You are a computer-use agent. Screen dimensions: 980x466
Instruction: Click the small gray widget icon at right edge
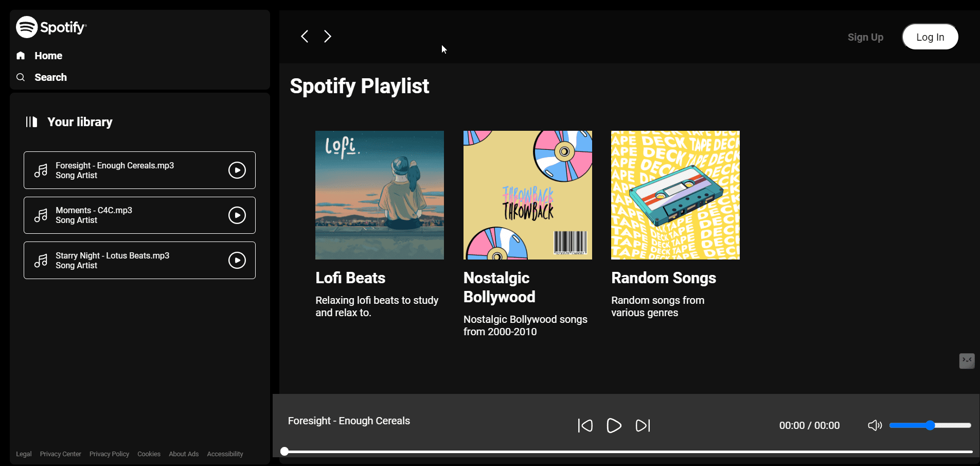(x=967, y=360)
